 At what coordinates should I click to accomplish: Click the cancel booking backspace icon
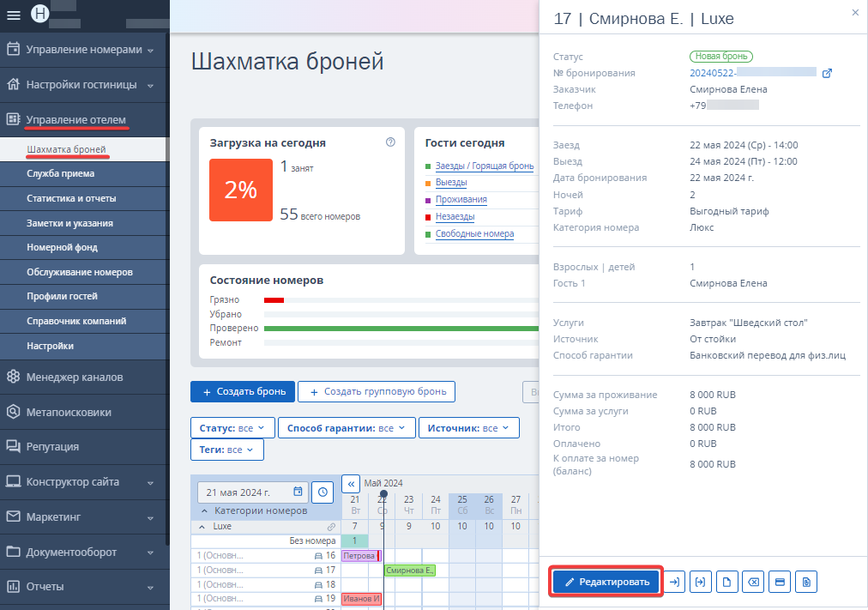pyautogui.click(x=753, y=582)
